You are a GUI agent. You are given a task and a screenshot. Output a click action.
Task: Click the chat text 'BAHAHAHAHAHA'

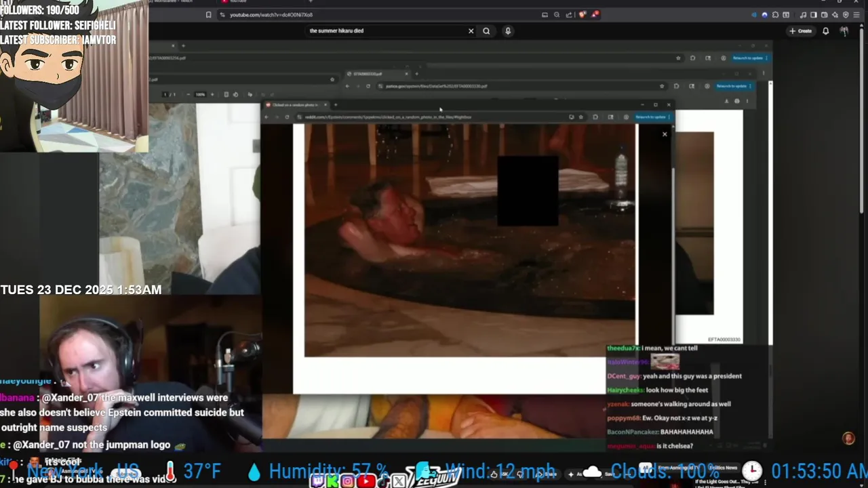(x=686, y=432)
